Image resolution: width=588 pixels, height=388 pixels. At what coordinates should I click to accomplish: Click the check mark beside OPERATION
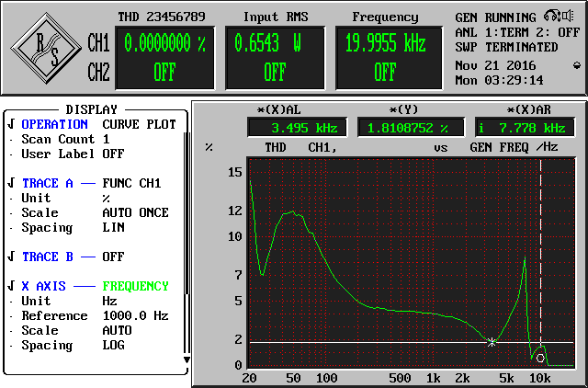coord(10,124)
